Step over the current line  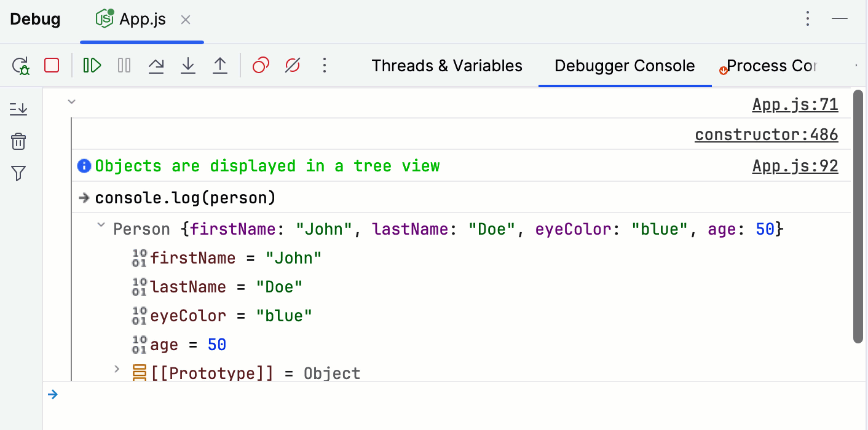point(156,65)
